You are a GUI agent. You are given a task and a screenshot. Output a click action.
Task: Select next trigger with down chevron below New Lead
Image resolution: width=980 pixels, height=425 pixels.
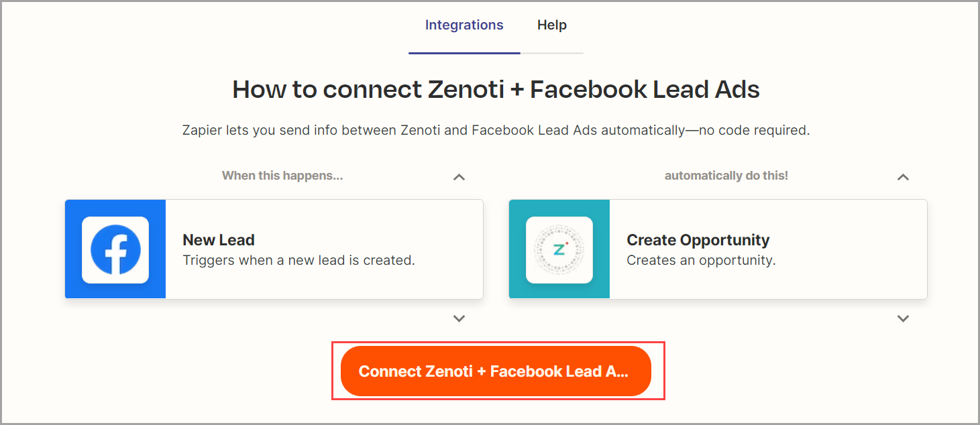[x=459, y=318]
